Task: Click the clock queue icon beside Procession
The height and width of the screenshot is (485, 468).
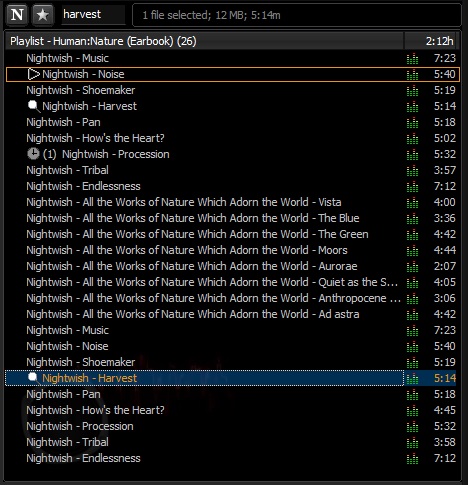Action: 33,154
